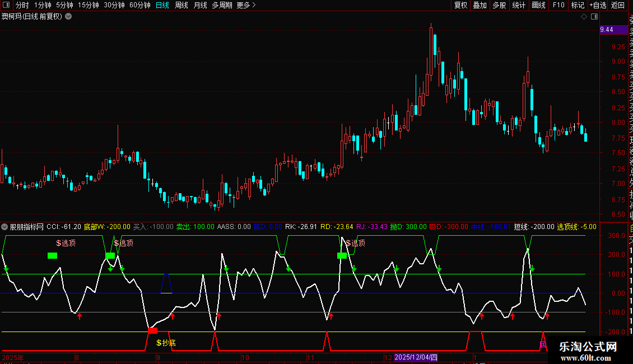633x364 pixels.
Task: Click the 股朋指标网 indicator name
Action: pyautogui.click(x=27, y=227)
